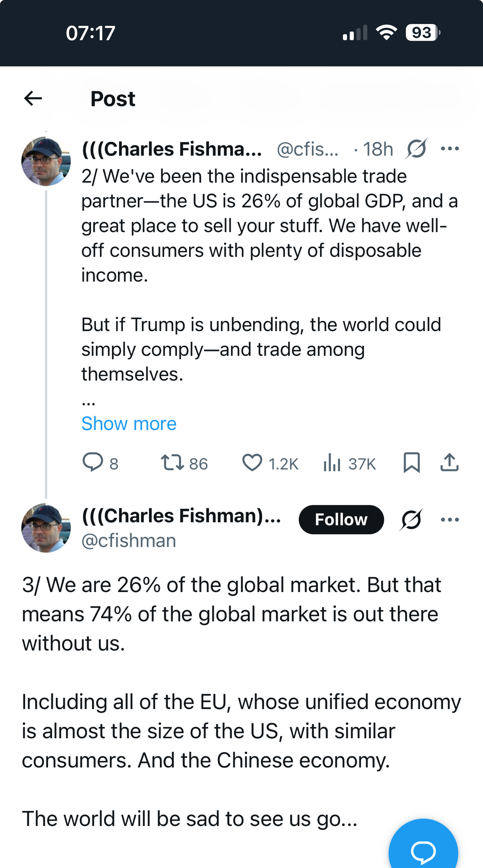This screenshot has height=868, width=483.
Task: Tap the back arrow icon
Action: [33, 99]
